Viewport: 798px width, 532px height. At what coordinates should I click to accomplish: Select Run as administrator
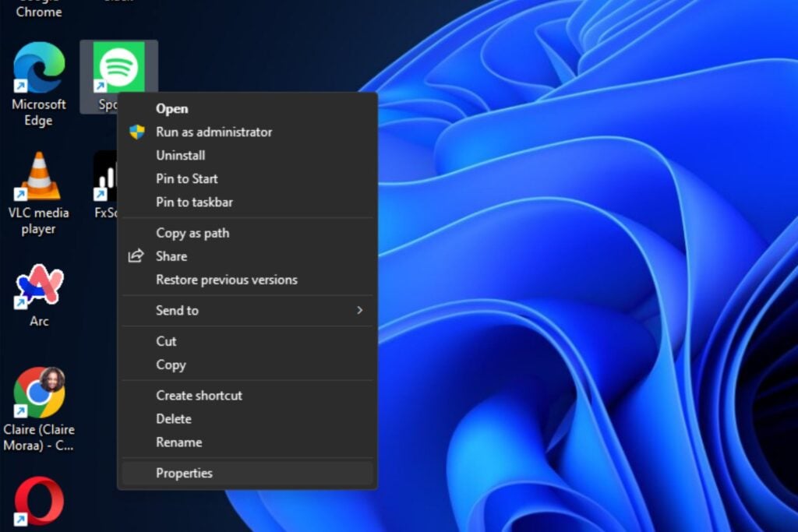tap(214, 132)
